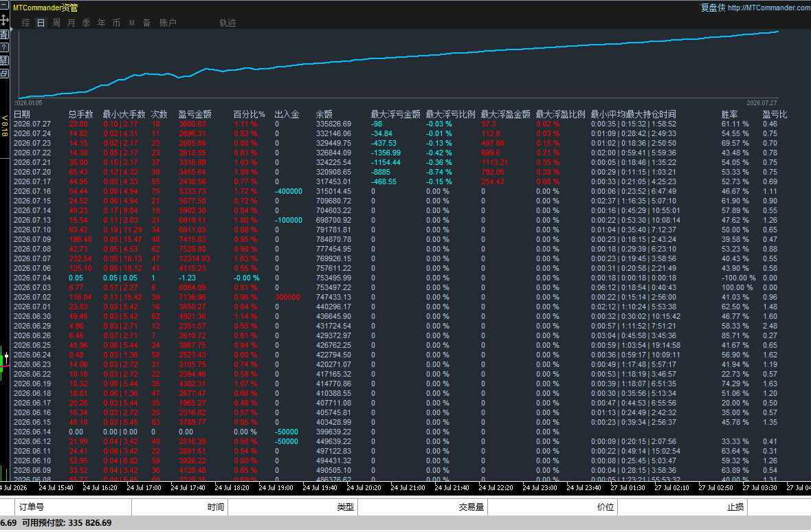
Task: Click the 订单号 column header
Action: click(32, 507)
